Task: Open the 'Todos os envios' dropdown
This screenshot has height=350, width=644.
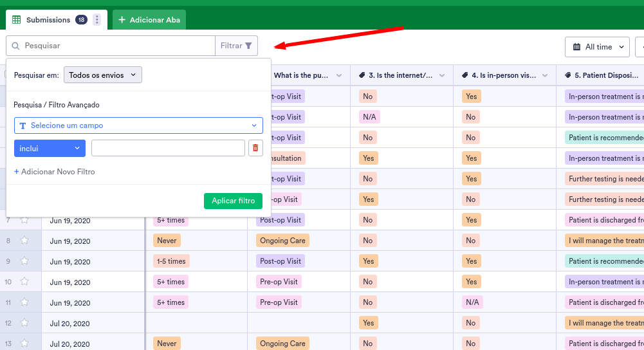Action: [x=103, y=75]
